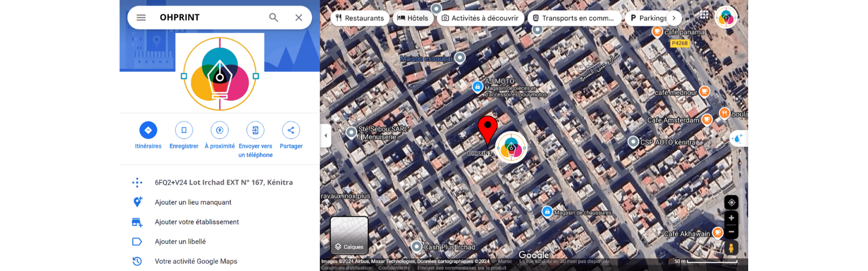Filter map by Restaurants chip
The image size is (868, 271).
(x=360, y=18)
